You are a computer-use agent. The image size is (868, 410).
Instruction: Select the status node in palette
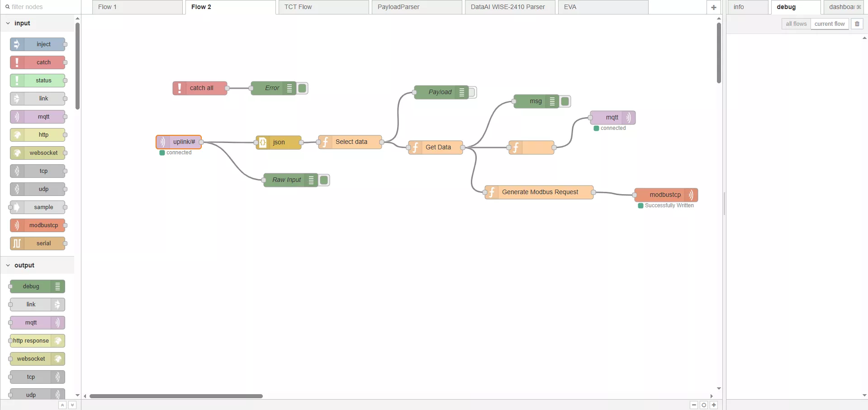38,81
